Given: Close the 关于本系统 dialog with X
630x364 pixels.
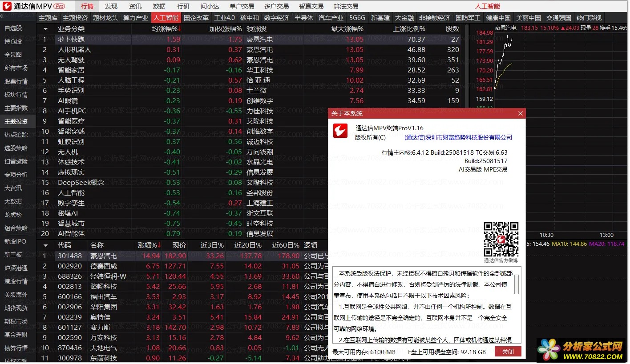Looking at the screenshot, I should [x=521, y=113].
